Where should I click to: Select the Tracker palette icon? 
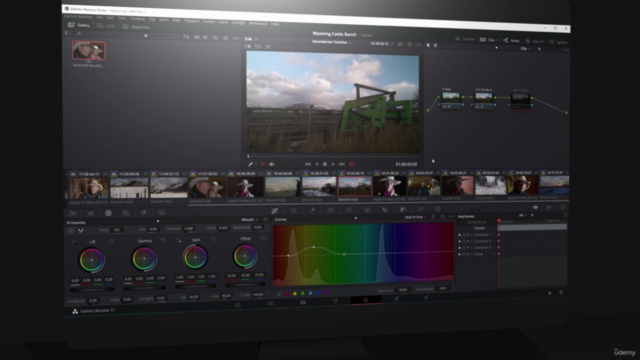(349, 210)
